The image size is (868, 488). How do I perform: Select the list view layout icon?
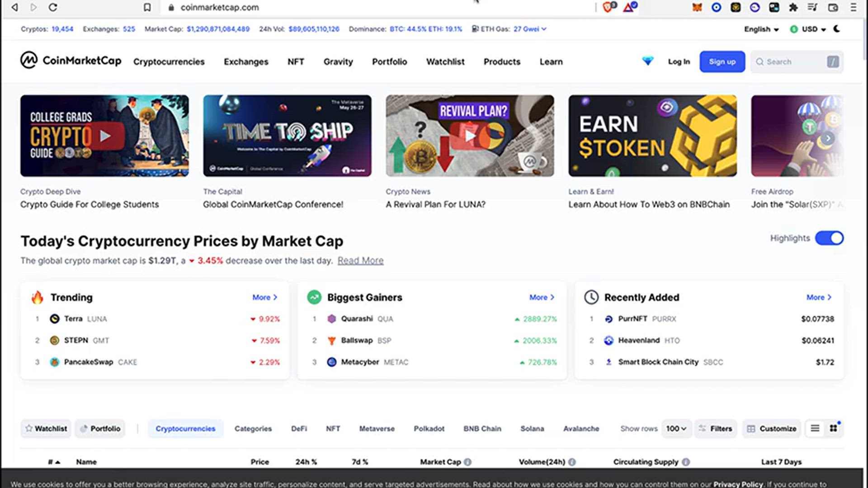[x=815, y=428]
